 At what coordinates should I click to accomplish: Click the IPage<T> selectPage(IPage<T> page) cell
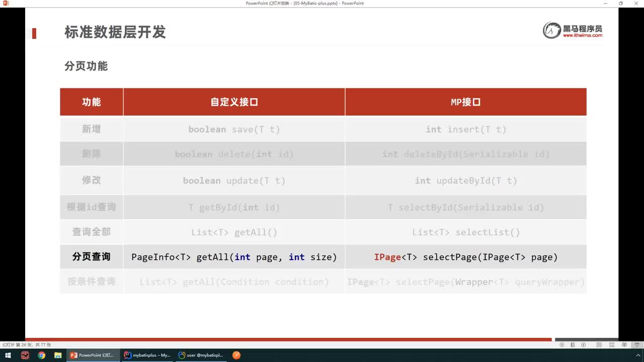pyautogui.click(x=466, y=257)
